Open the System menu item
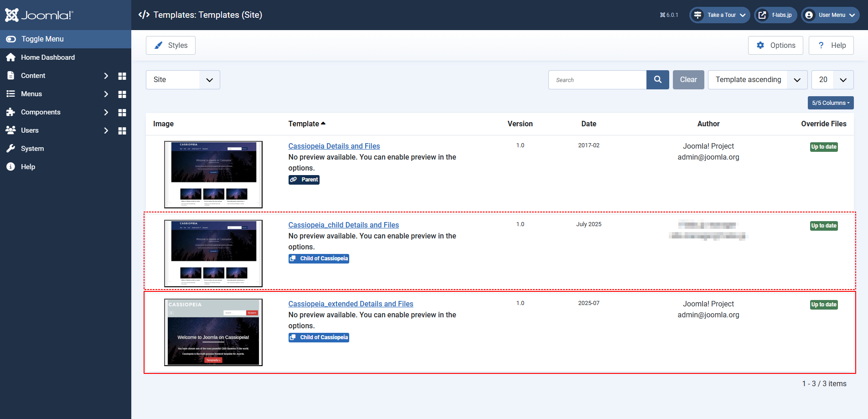The height and width of the screenshot is (419, 868). [32, 149]
